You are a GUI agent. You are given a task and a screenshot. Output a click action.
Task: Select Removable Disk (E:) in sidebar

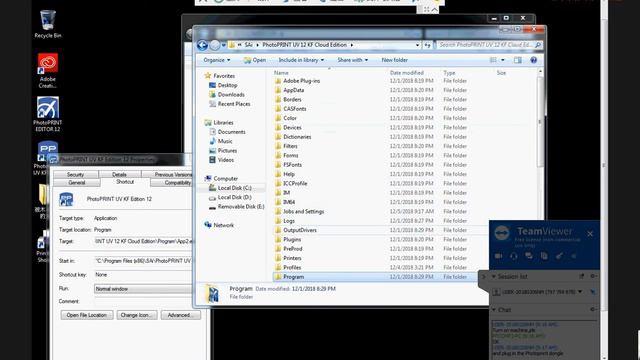[x=240, y=207]
